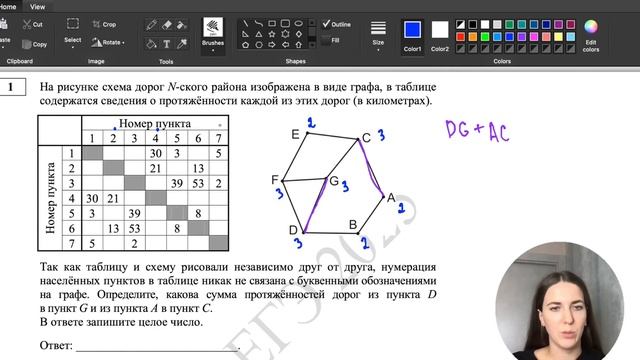This screenshot has width=640, height=360.
Task: Click table cell '39' in row 5
Action: (134, 213)
